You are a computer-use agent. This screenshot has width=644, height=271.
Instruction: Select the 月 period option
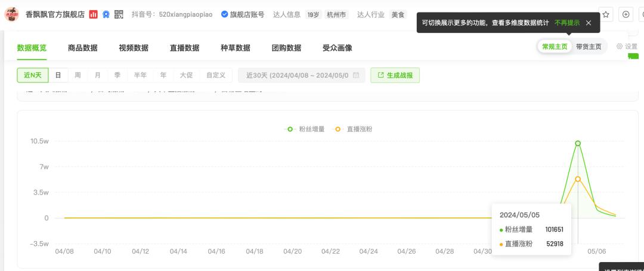[97, 75]
